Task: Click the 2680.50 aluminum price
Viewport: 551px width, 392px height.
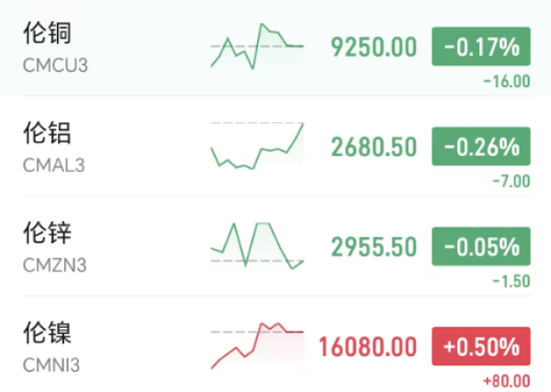Action: point(374,147)
